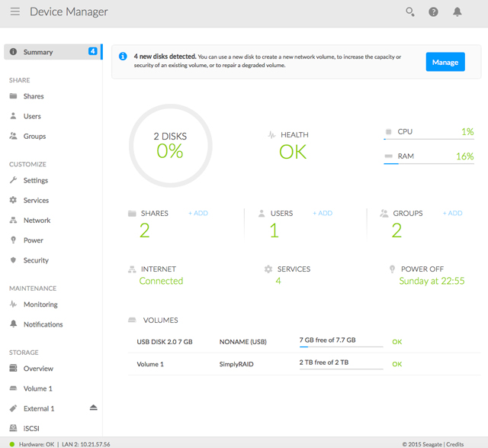Click Volume 1 capacity usage bar
This screenshot has width=488, height=448.
pyautogui.click(x=340, y=369)
